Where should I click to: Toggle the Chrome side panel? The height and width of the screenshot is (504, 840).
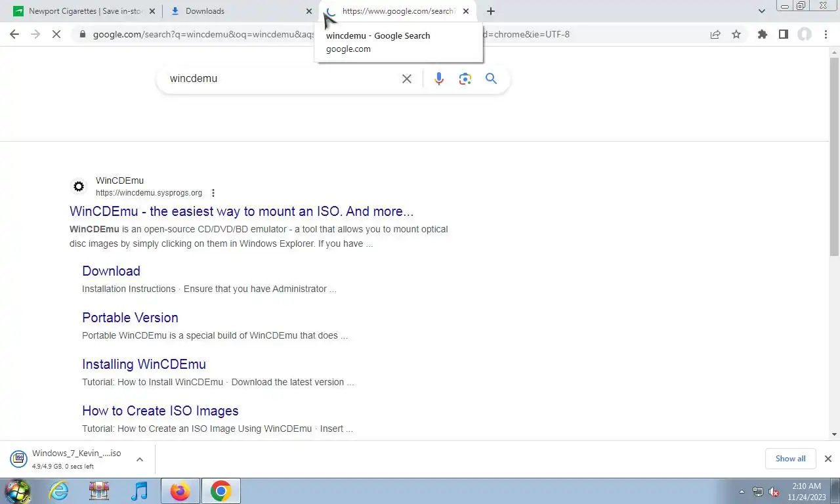tap(783, 34)
